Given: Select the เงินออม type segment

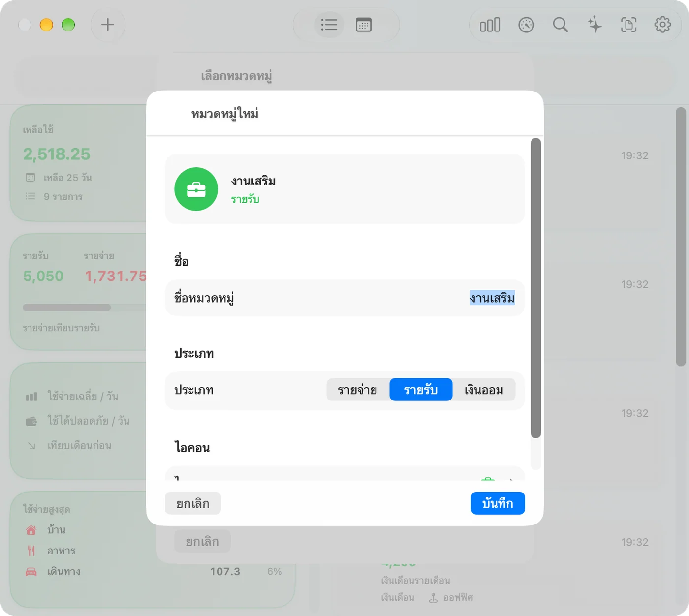Looking at the screenshot, I should click(484, 390).
